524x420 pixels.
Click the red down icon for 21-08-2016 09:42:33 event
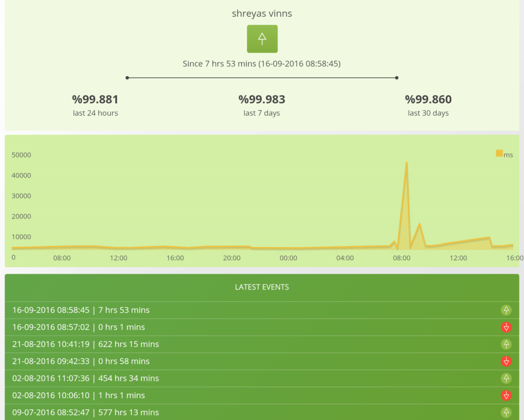pos(506,361)
